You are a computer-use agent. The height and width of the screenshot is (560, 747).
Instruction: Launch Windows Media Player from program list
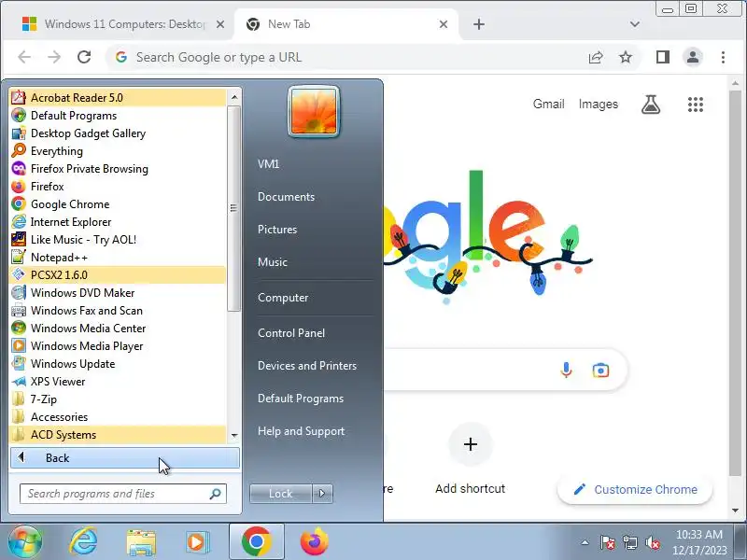click(118, 345)
